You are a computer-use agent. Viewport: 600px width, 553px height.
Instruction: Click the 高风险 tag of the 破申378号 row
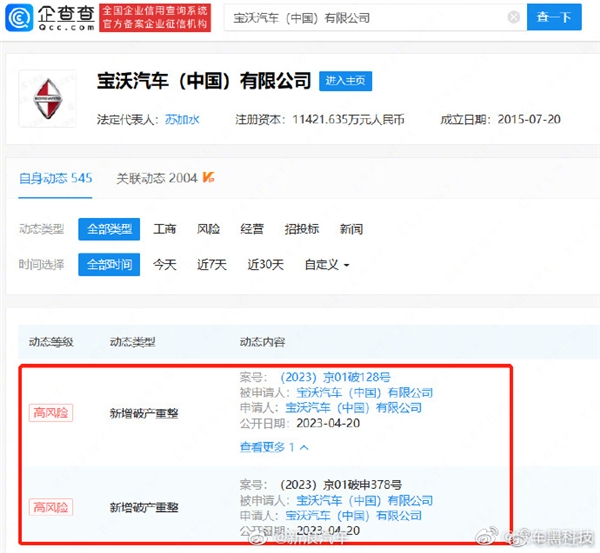coord(51,507)
